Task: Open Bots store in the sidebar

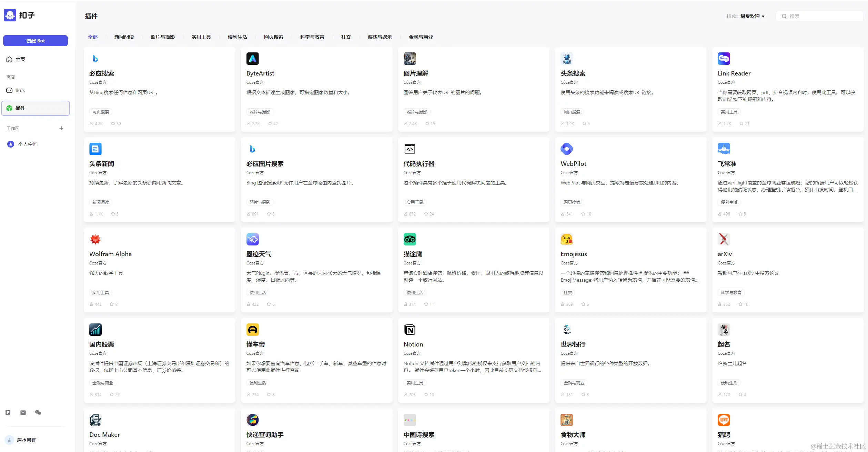Action: point(36,90)
